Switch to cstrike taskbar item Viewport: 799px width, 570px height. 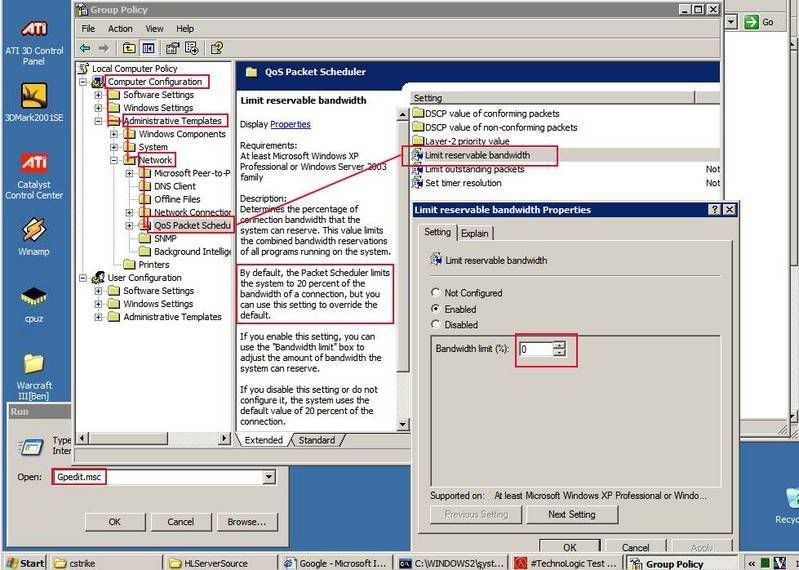pos(106,563)
